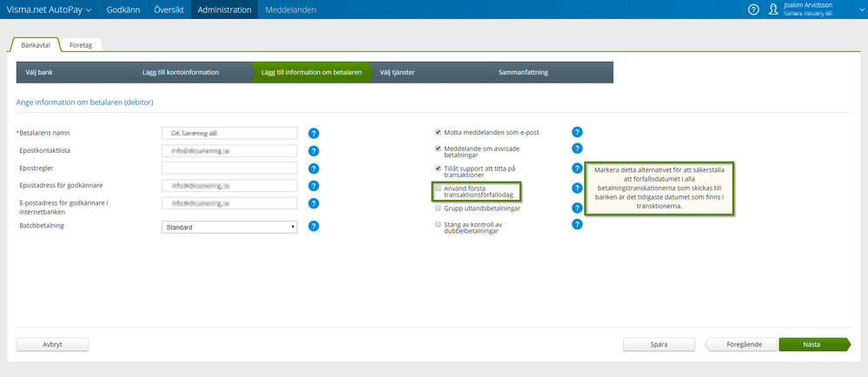Switch to the Företag tab
Screen dimensions: 868x377
click(x=81, y=45)
